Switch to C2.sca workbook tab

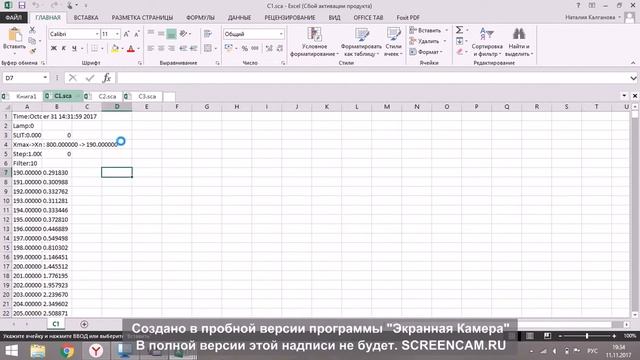107,96
